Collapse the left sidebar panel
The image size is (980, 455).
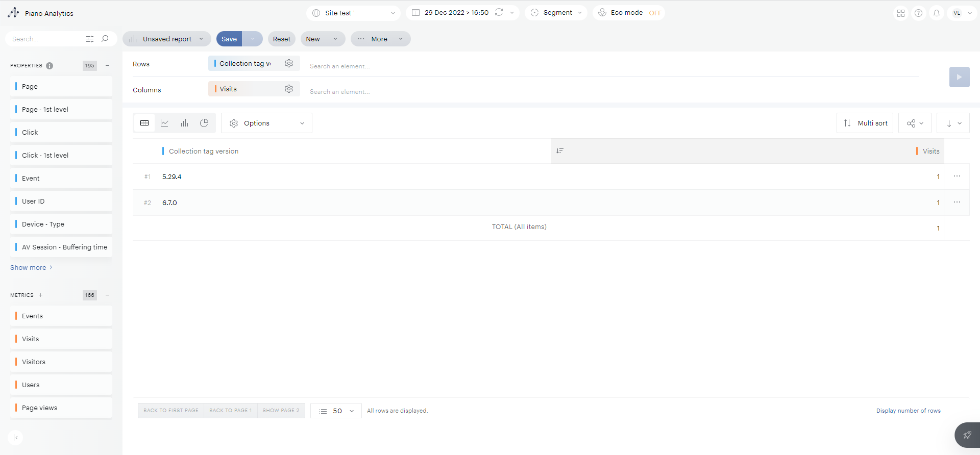pyautogui.click(x=16, y=437)
